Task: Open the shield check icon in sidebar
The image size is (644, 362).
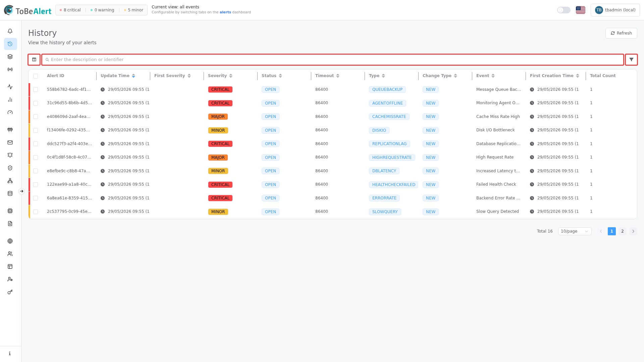Action: click(x=10, y=168)
